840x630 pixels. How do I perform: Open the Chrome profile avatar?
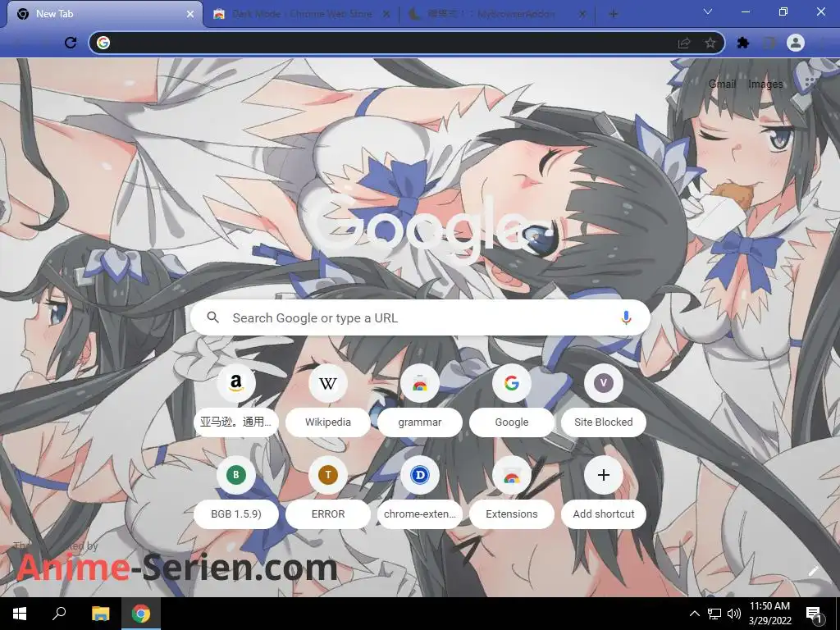[x=796, y=43]
